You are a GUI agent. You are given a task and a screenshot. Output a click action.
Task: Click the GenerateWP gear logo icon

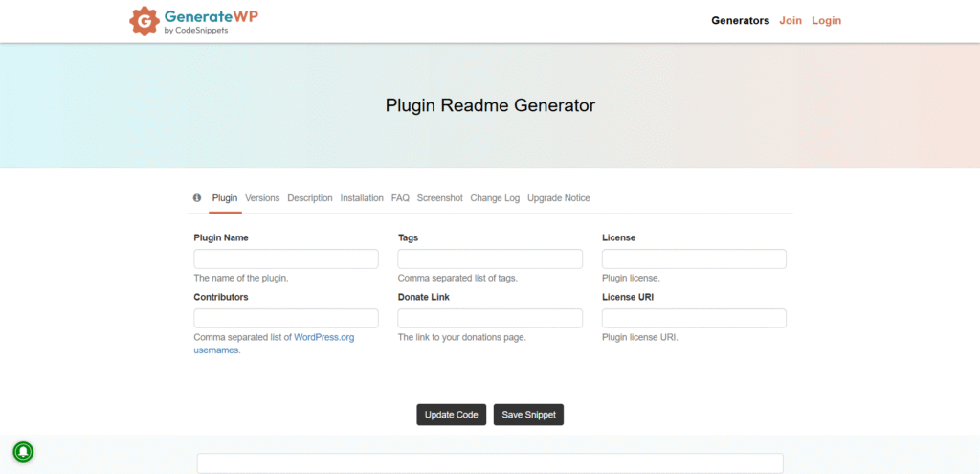pos(144,20)
